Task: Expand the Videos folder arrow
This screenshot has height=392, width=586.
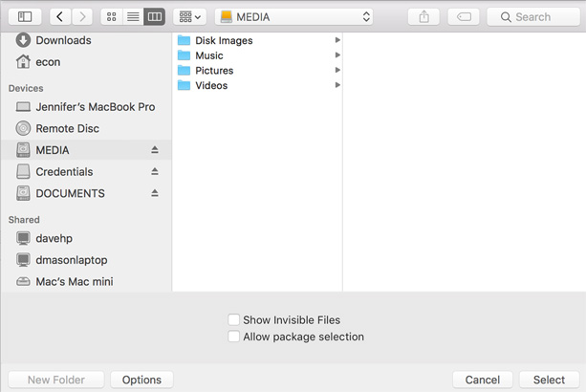Action: tap(337, 85)
